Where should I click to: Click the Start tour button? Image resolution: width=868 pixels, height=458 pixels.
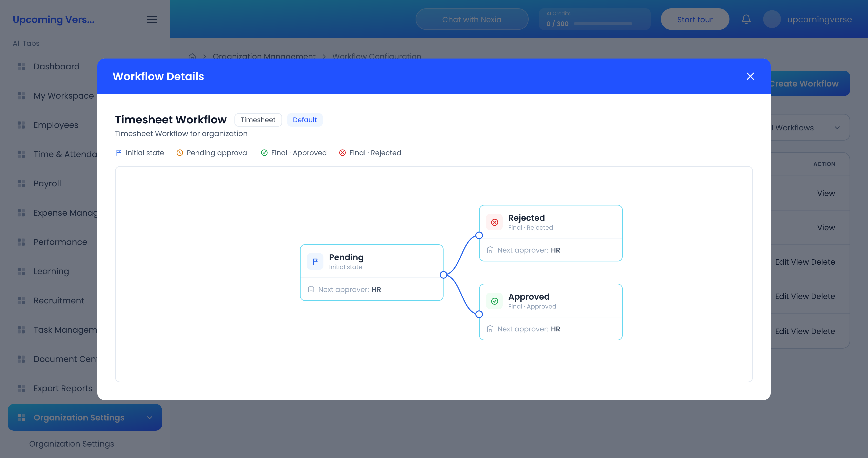(x=695, y=19)
